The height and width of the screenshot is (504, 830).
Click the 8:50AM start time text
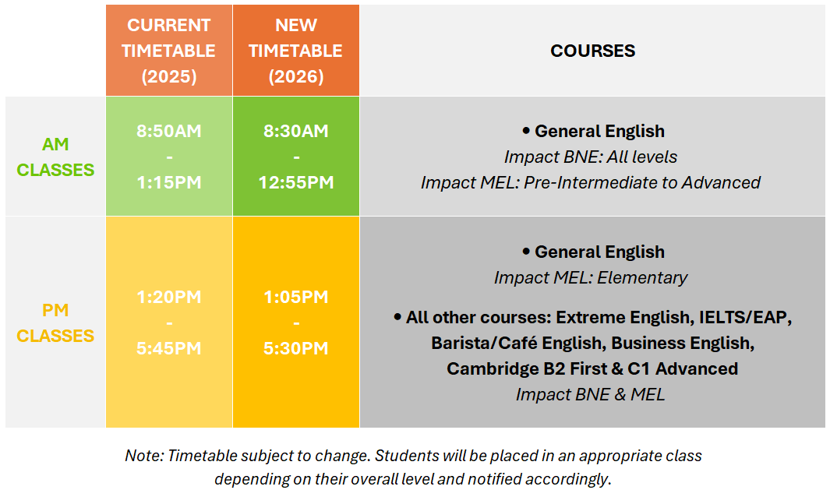[x=169, y=131]
